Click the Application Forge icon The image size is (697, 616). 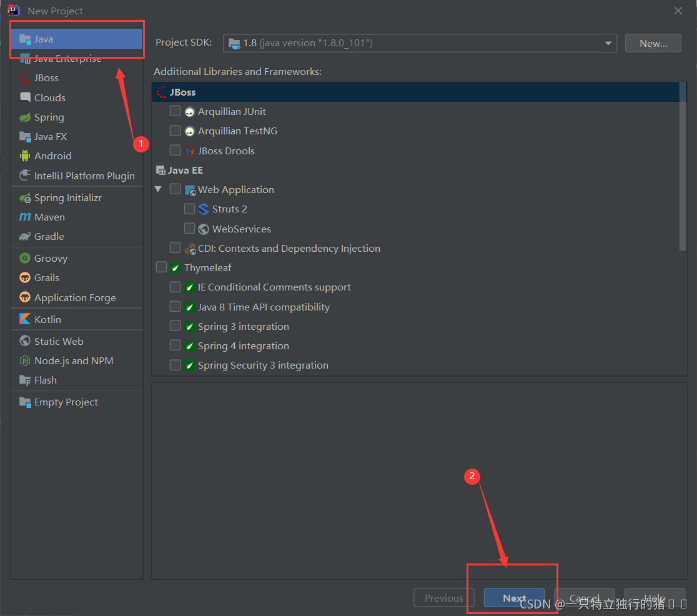coord(25,297)
